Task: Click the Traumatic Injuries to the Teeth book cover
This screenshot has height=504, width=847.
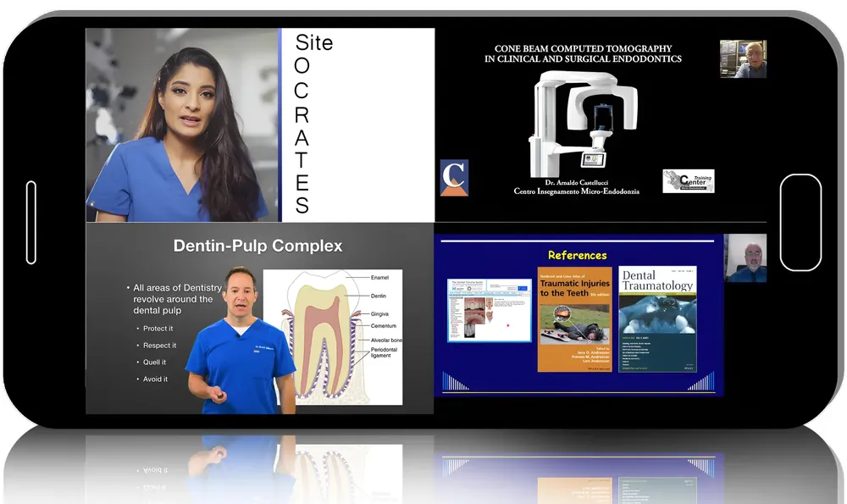Action: click(x=575, y=319)
